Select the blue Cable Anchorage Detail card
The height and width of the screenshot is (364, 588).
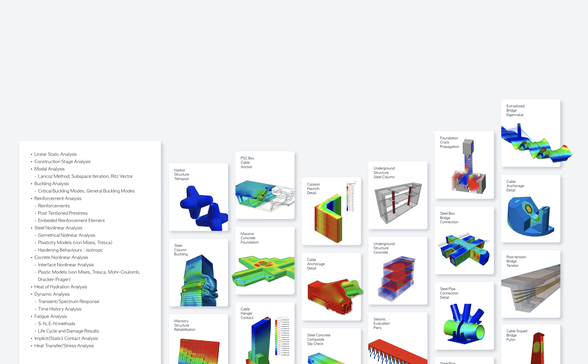(531, 209)
